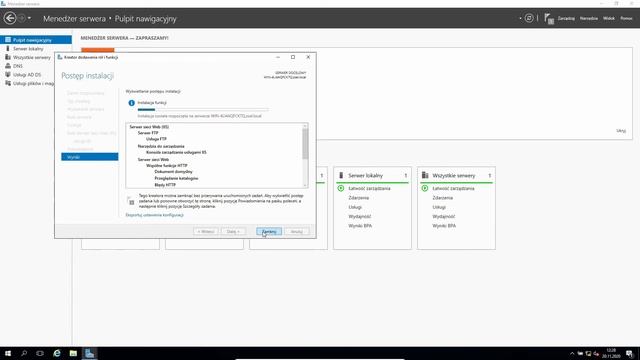Image resolution: width=640 pixels, height=360 pixels.
Task: Click Zdarzenia in the Serwer lokalny tile
Action: pyautogui.click(x=359, y=198)
